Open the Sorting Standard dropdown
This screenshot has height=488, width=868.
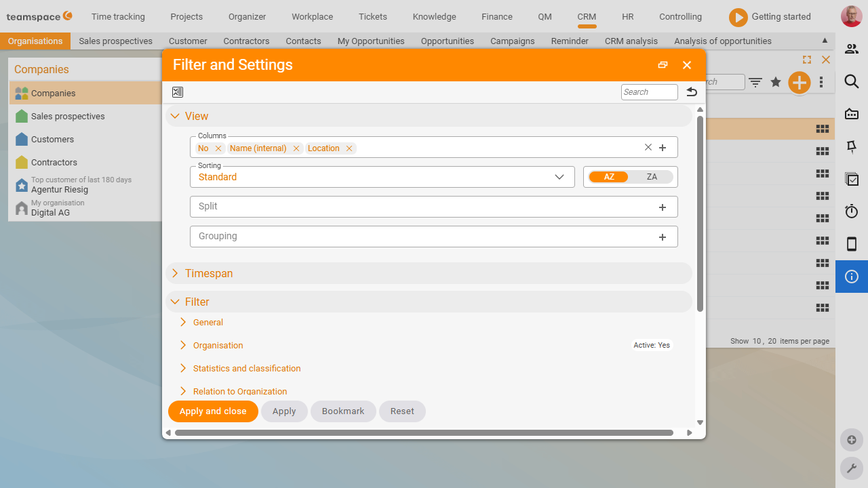point(382,177)
